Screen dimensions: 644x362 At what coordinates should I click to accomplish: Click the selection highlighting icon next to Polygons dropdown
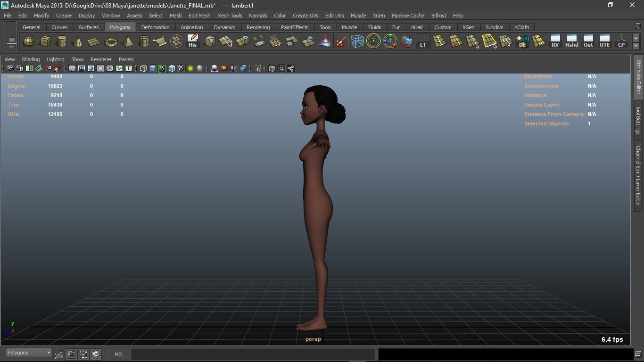pos(59,354)
